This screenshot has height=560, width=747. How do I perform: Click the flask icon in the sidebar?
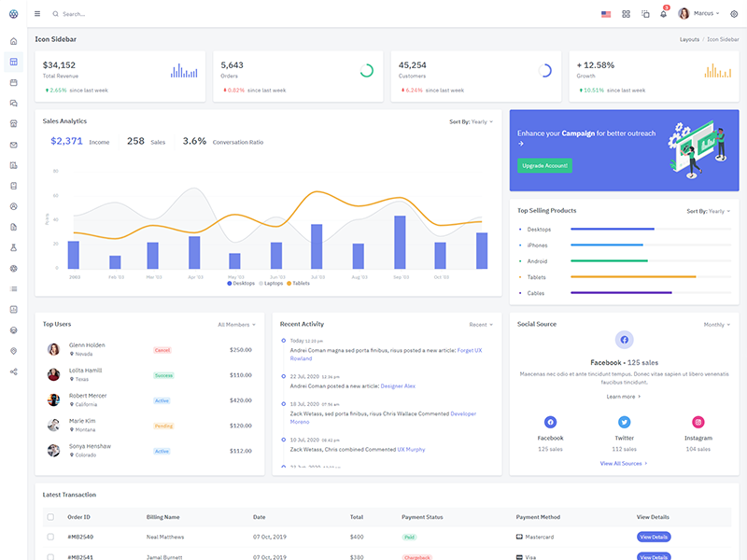coord(13,247)
